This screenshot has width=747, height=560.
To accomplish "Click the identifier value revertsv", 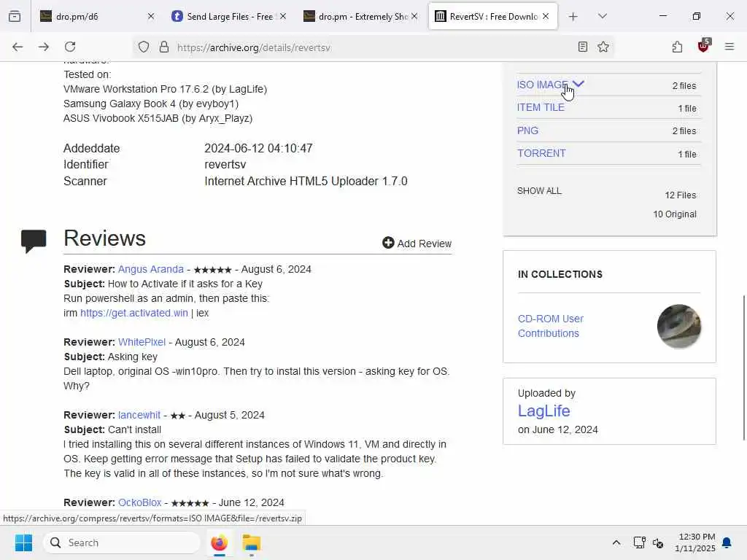I will coord(225,164).
